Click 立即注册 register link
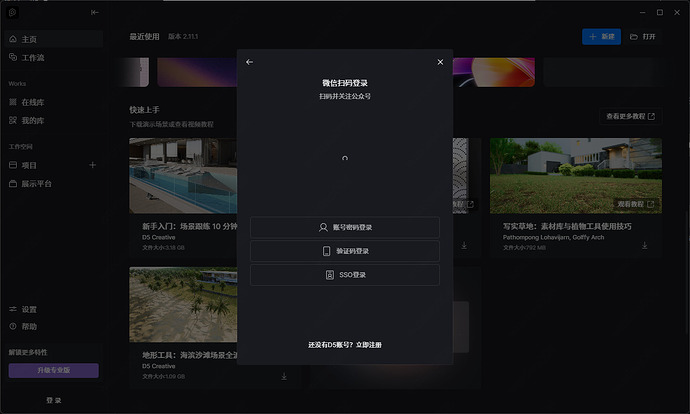 369,345
